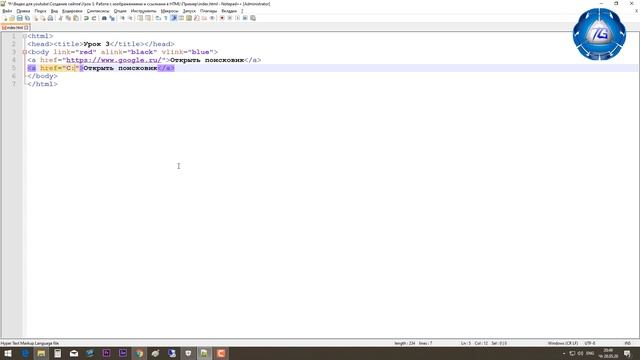This screenshot has width=640, height=360.
Task: Close the current document via toolbar
Action: coord(36,18)
